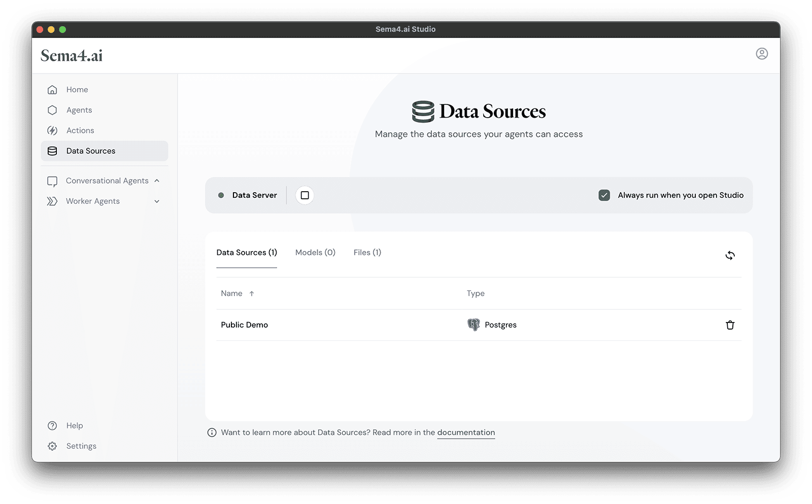Switch to the Models tab
The height and width of the screenshot is (504, 812).
(315, 252)
